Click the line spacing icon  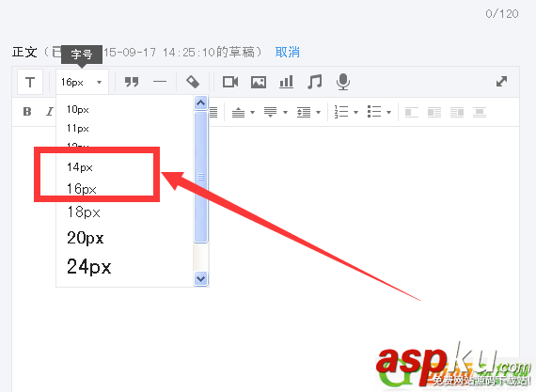304,112
